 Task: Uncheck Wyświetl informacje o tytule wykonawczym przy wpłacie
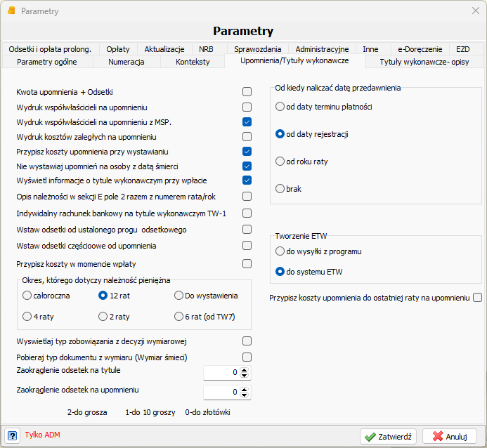click(x=247, y=180)
